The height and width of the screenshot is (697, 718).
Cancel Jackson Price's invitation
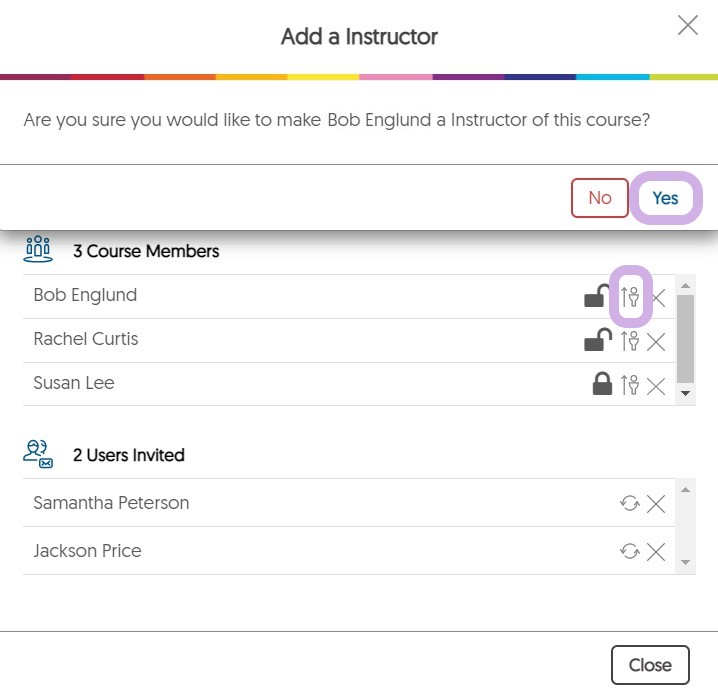coord(656,551)
